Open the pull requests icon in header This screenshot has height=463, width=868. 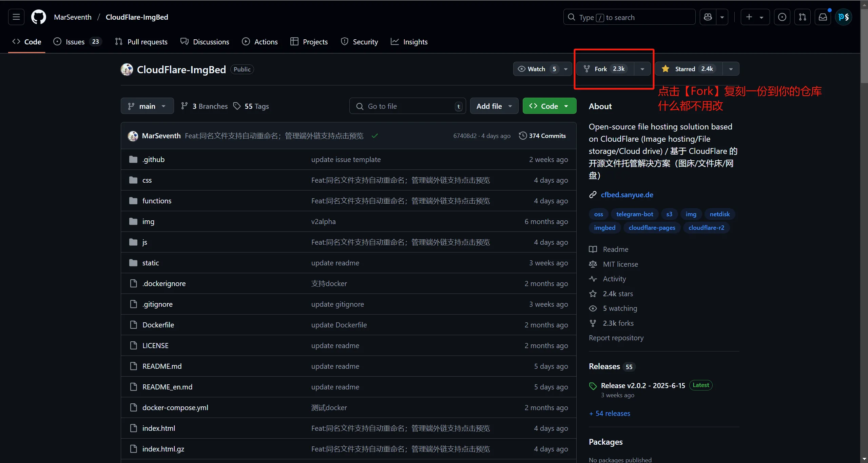tap(803, 17)
